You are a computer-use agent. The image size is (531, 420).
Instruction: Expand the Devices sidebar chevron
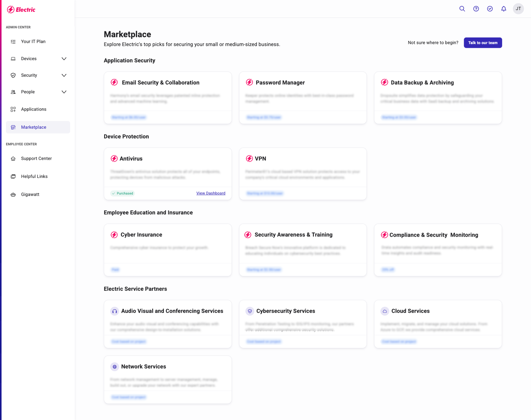tap(64, 59)
